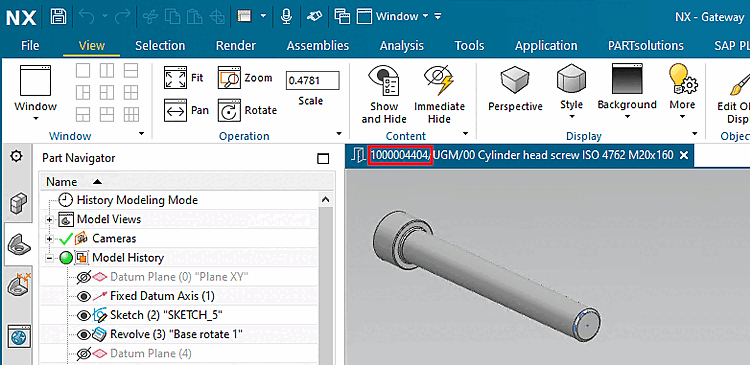This screenshot has width=750, height=365.
Task: Switch to the Analysis tab
Action: [x=401, y=46]
